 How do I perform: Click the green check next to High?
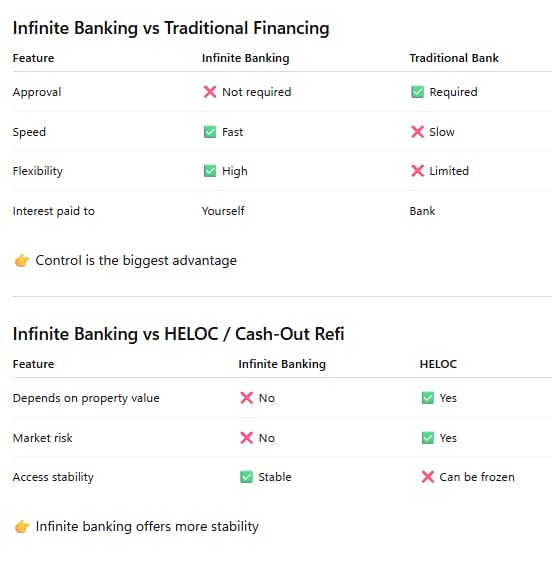point(210,171)
